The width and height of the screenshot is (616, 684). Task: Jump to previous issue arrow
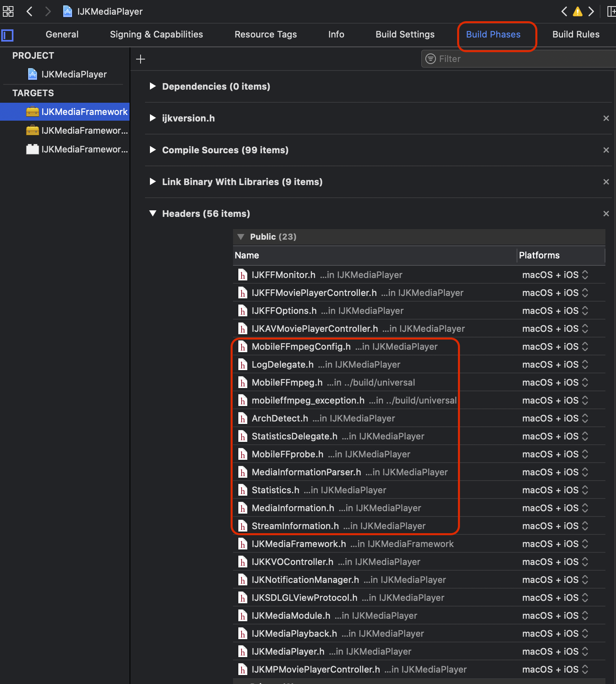tap(564, 11)
